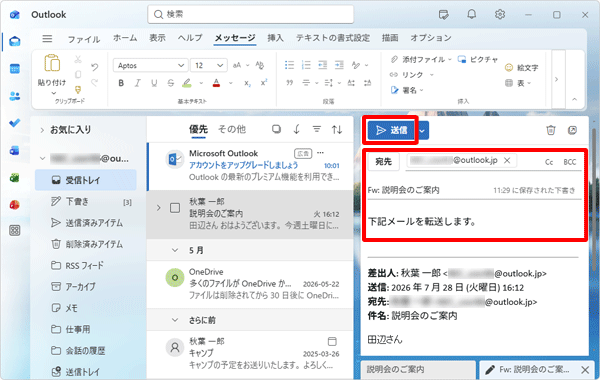Open the テキストの書式設定 tab
Screen dimensions: 600x380
(333, 38)
